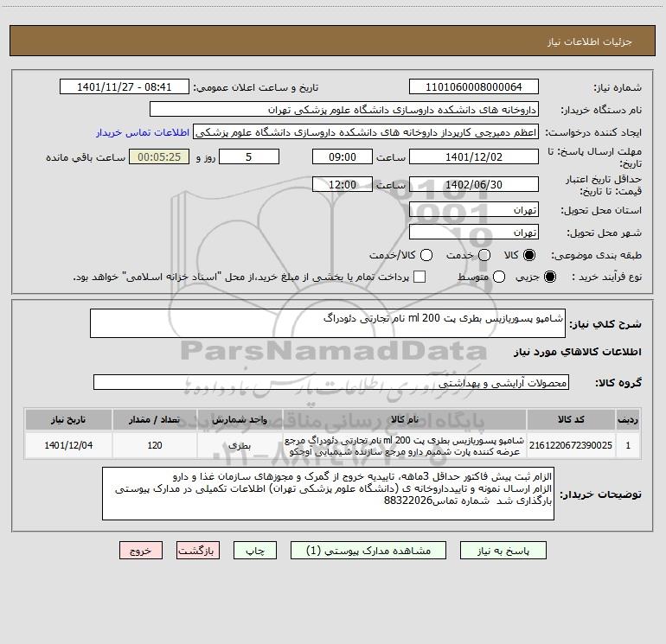This screenshot has width=666, height=644.
Task: Click the بازگشت back button
Action: tap(198, 550)
